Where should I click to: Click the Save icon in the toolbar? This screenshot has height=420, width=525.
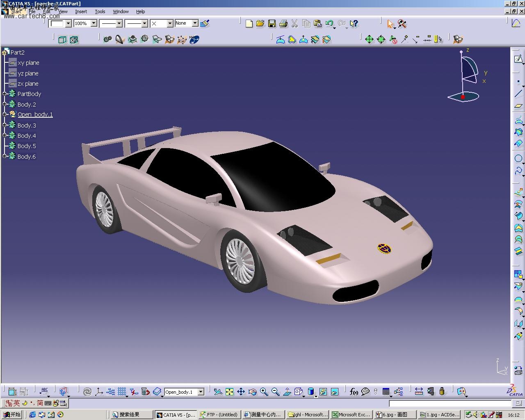click(272, 24)
